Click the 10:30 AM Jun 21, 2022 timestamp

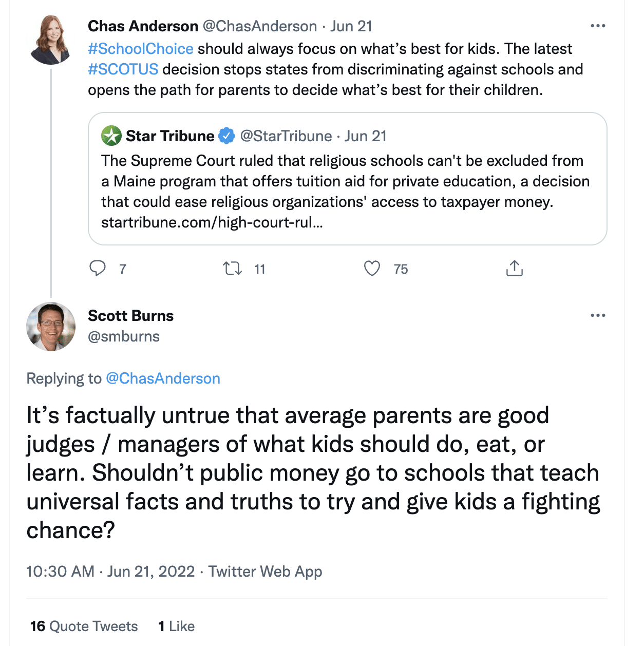[110, 572]
